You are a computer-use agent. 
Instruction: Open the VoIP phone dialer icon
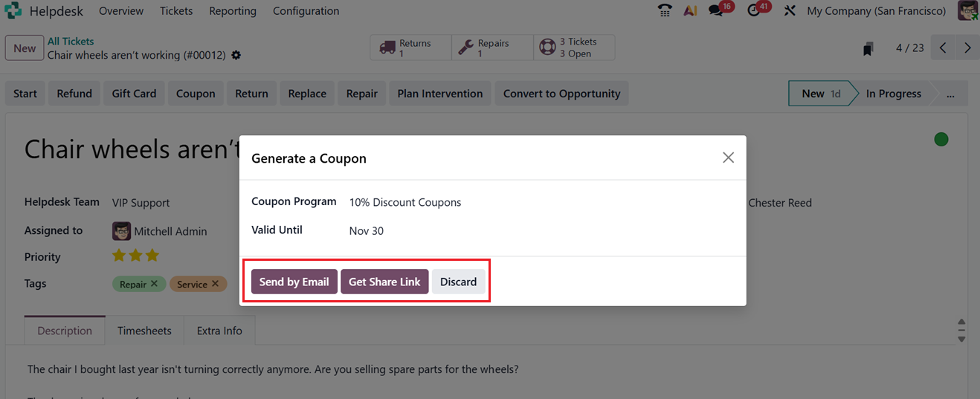[665, 11]
